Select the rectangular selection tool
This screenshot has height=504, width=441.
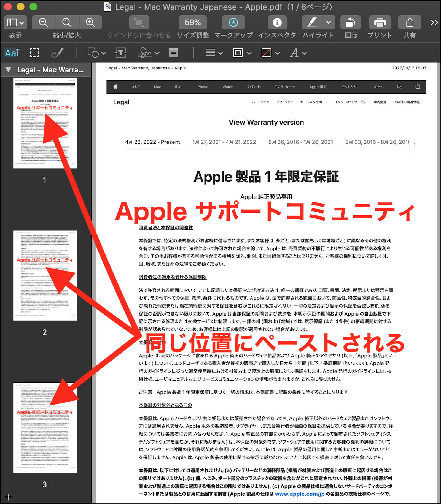click(x=34, y=53)
